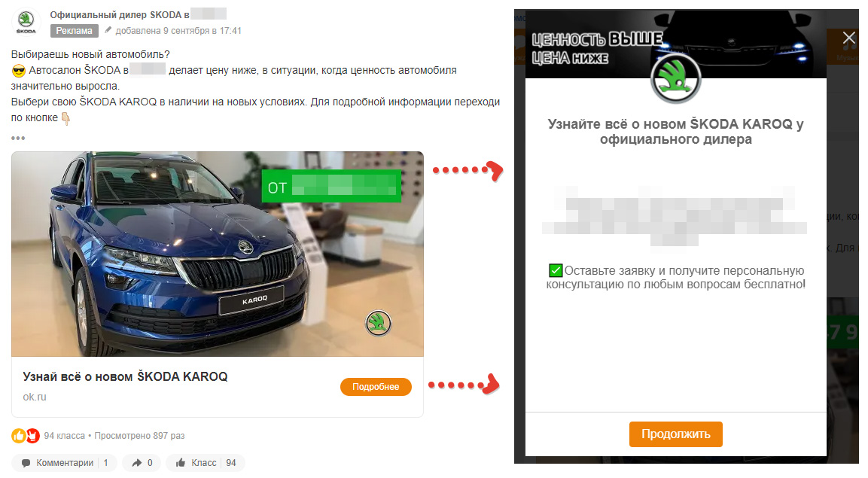Viewport: 868px width, 478px height.
Task: Click the orange Подробнее button
Action: (376, 387)
